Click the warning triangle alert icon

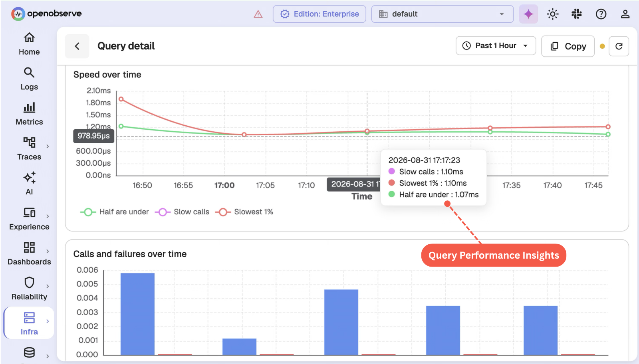click(258, 14)
